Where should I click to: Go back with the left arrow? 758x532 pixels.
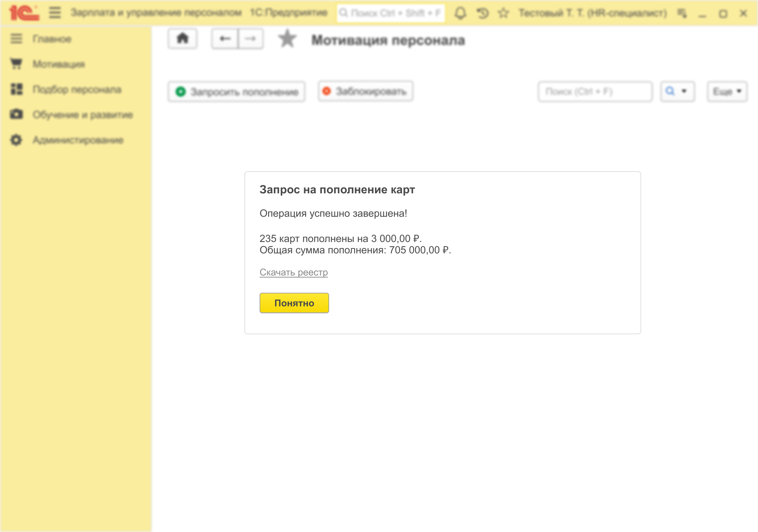click(225, 39)
